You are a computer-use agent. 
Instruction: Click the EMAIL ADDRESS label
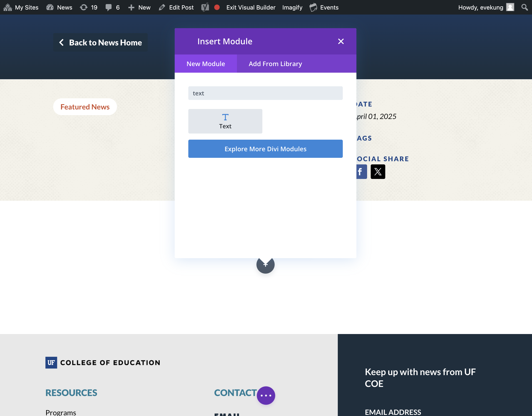[393, 412]
